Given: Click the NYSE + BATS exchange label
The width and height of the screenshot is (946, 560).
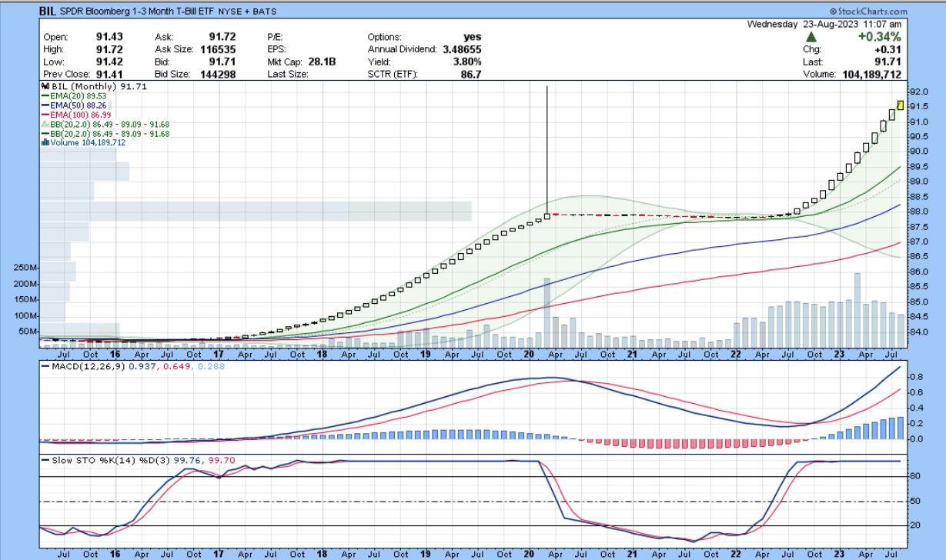Looking at the screenshot, I should click(x=249, y=12).
